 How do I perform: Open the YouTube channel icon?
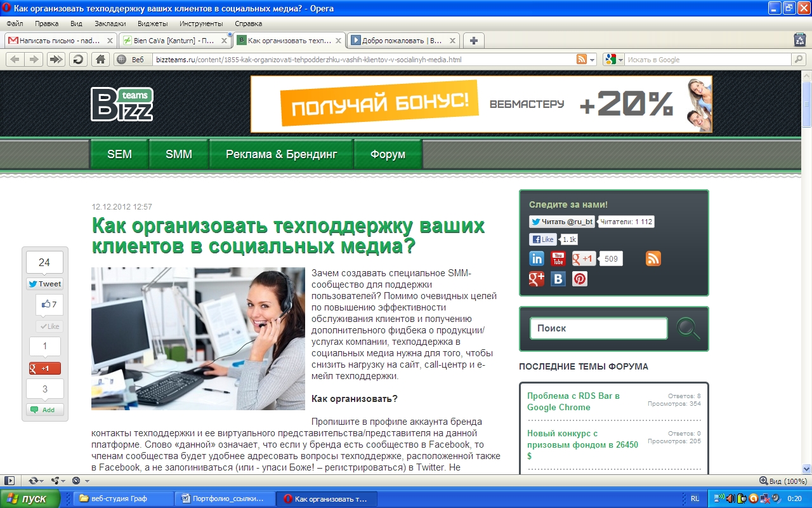[558, 258]
